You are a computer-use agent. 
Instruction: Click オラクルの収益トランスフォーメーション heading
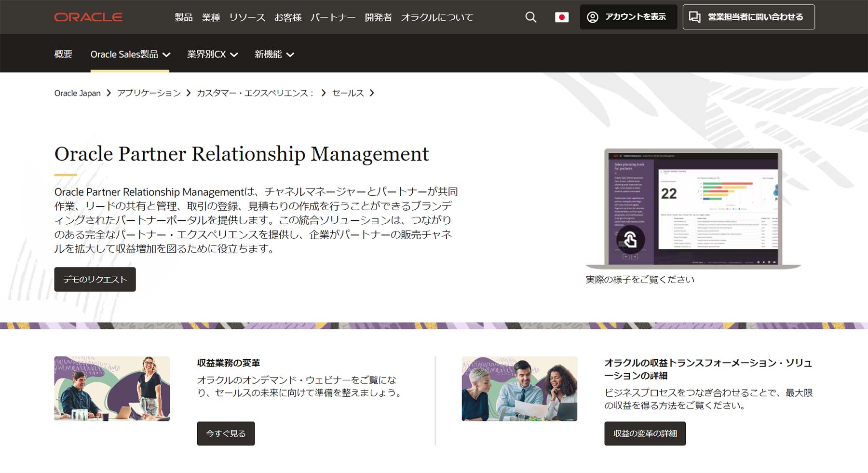pyautogui.click(x=708, y=369)
